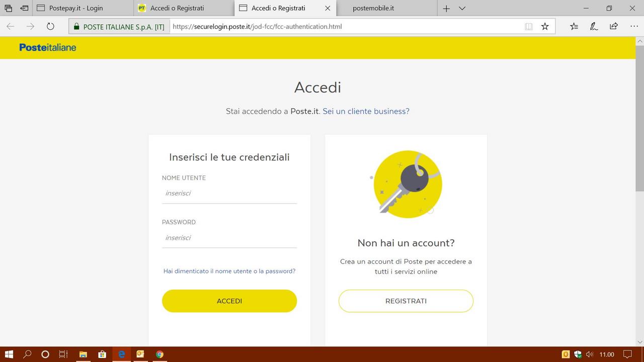Open Chrome from taskbar

[x=159, y=354]
